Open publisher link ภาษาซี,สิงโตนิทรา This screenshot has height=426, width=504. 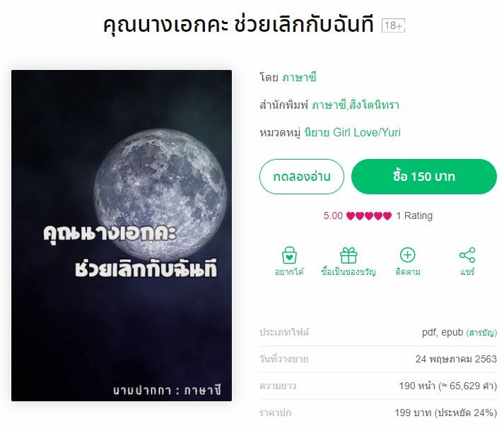(x=356, y=105)
